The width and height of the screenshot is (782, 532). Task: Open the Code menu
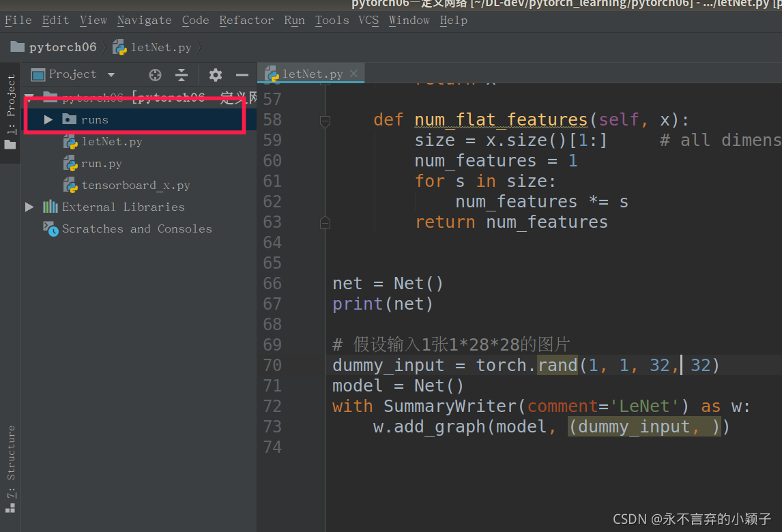click(x=195, y=20)
